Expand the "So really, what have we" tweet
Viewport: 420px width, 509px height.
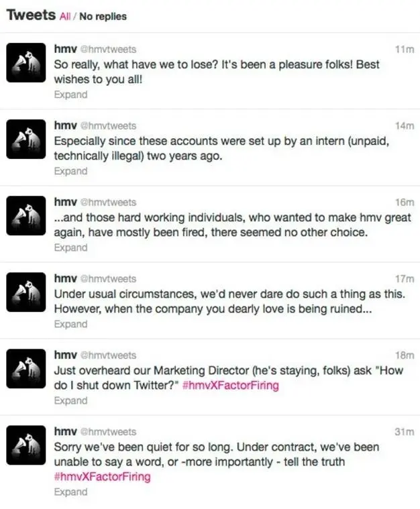[70, 95]
